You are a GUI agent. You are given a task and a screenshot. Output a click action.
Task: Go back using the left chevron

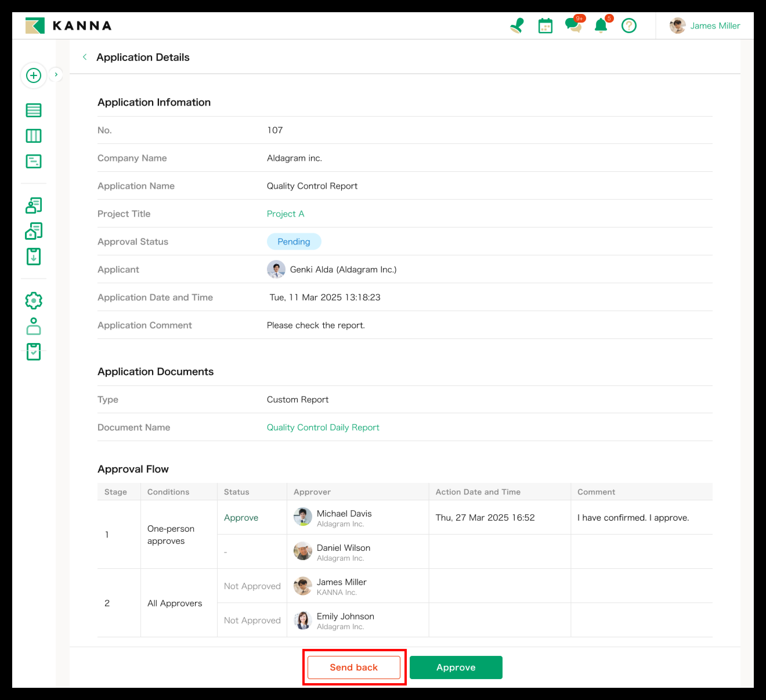(85, 57)
